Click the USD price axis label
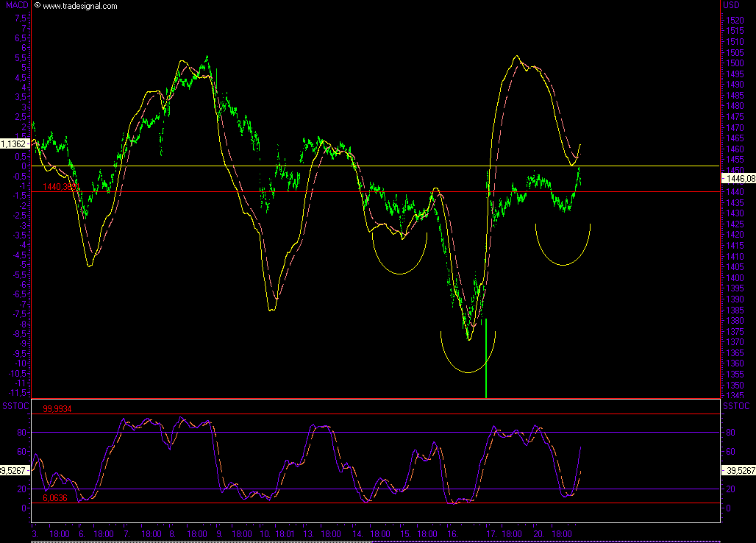Image resolution: width=756 pixels, height=543 pixels. click(x=731, y=5)
